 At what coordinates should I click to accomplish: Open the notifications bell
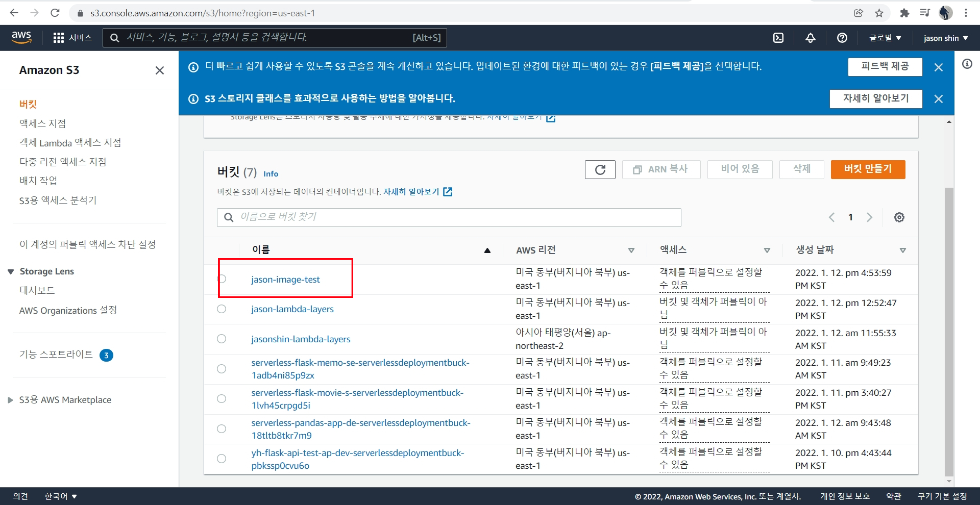[811, 38]
